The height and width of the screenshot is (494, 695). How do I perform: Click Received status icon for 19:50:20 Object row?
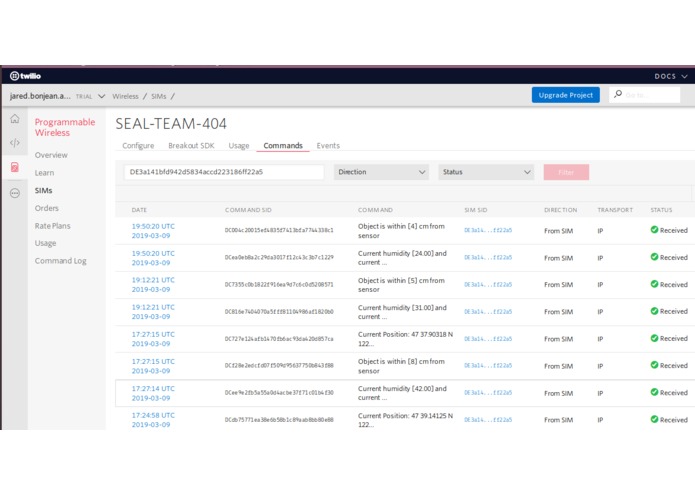tap(654, 229)
